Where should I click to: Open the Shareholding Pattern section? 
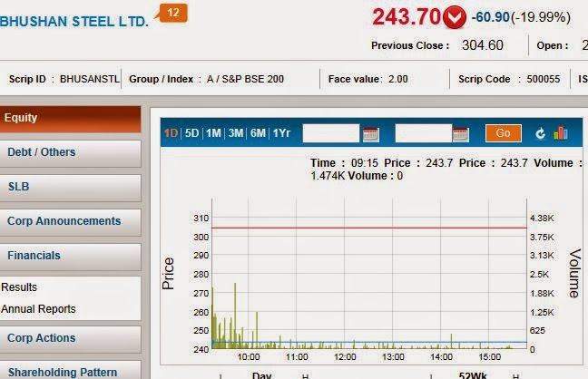[x=70, y=370]
